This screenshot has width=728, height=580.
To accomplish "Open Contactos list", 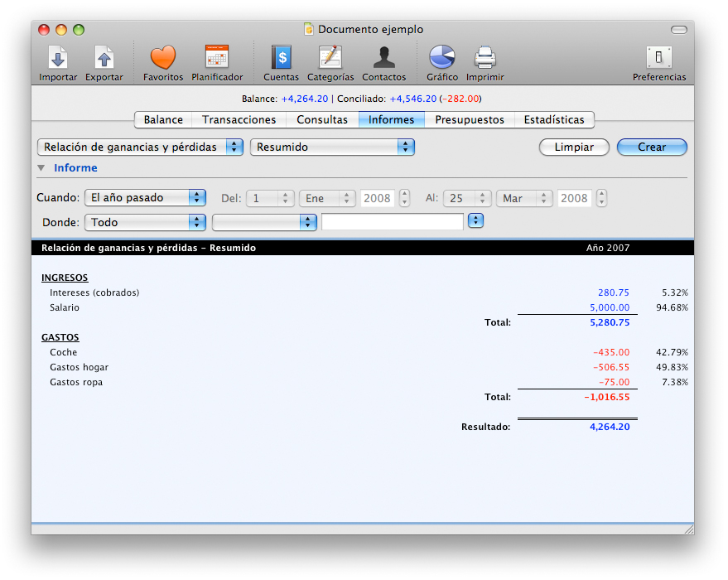I will (x=384, y=63).
